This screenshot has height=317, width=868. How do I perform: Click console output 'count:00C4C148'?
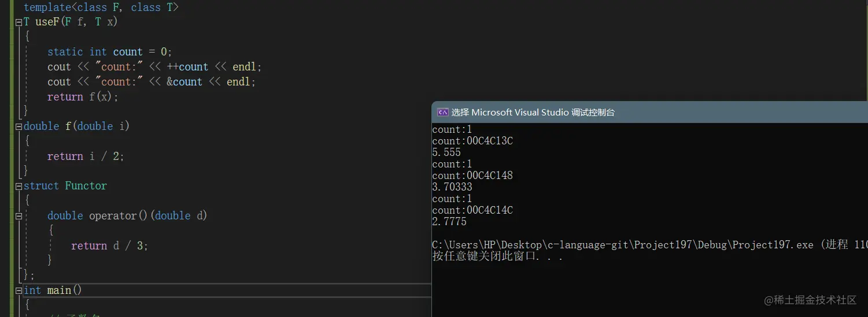(472, 176)
